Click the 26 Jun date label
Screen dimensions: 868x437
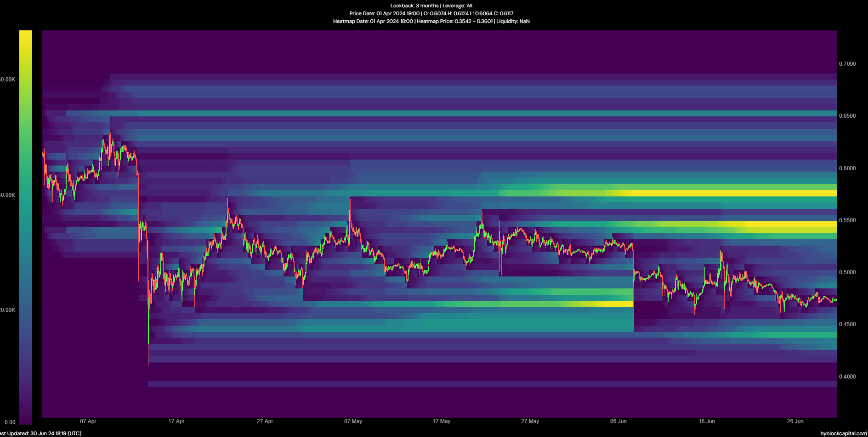point(795,421)
